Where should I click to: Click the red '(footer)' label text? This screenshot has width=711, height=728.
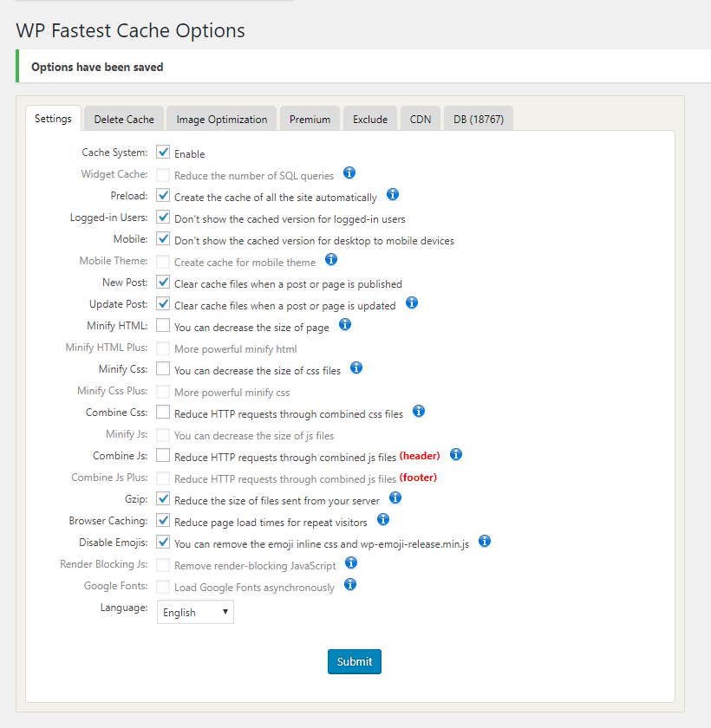click(x=419, y=478)
